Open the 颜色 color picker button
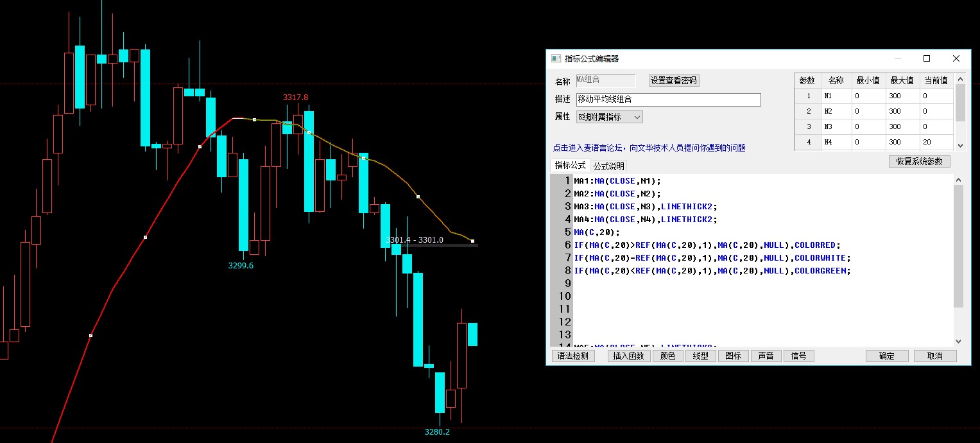Image resolution: width=980 pixels, height=443 pixels. click(667, 356)
